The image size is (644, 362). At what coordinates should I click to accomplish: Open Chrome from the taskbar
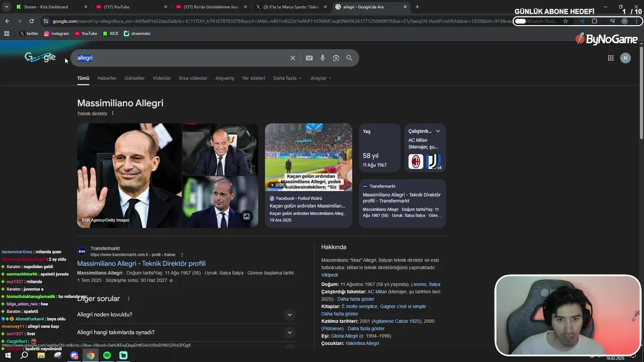pos(91,355)
